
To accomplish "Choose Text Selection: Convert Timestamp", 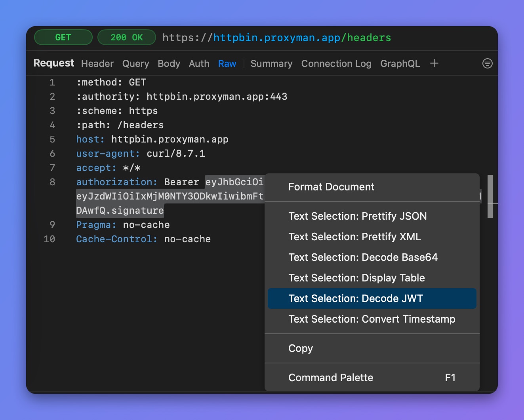I will (x=372, y=319).
